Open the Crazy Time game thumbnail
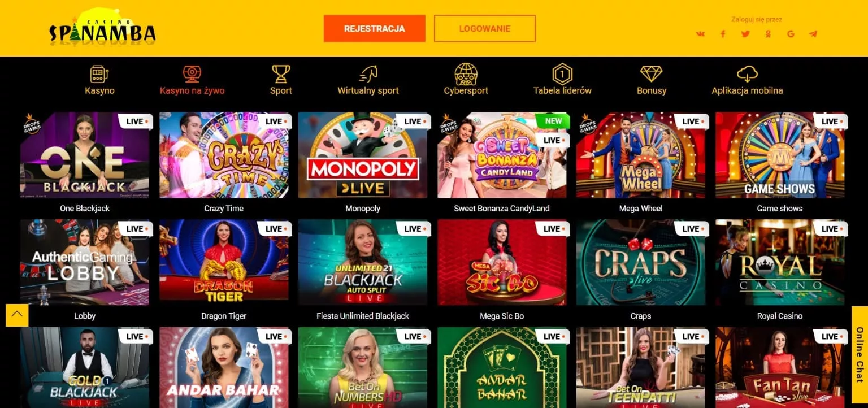Viewport: 868px width, 408px height. tap(224, 155)
